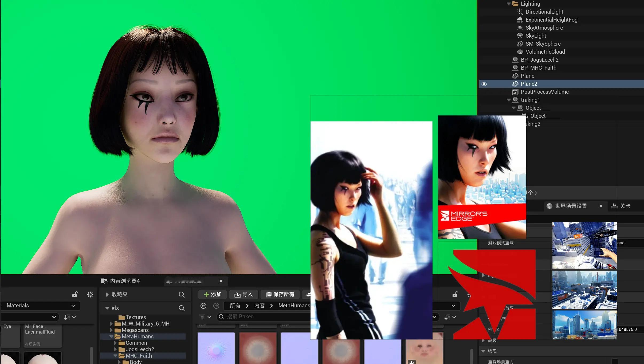This screenshot has height=364, width=644.
Task: Go to 所有 in the breadcrumb path
Action: (x=235, y=306)
